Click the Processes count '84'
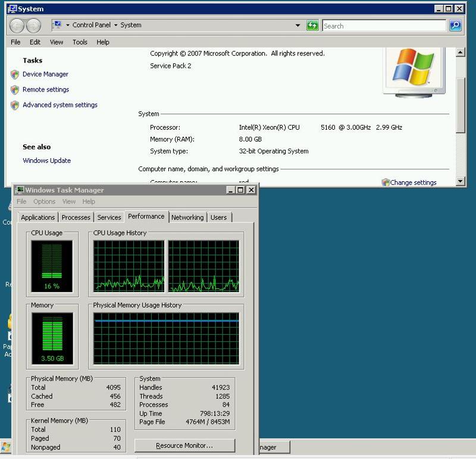476x459 pixels. [226, 405]
